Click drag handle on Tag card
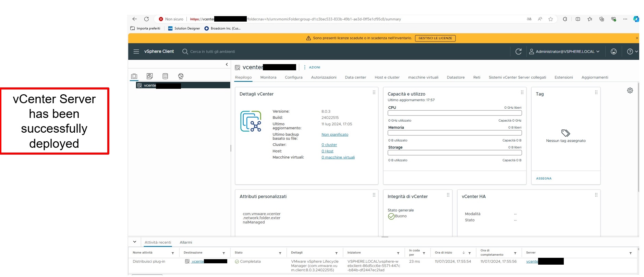The width and height of the screenshot is (644, 277). click(x=596, y=93)
